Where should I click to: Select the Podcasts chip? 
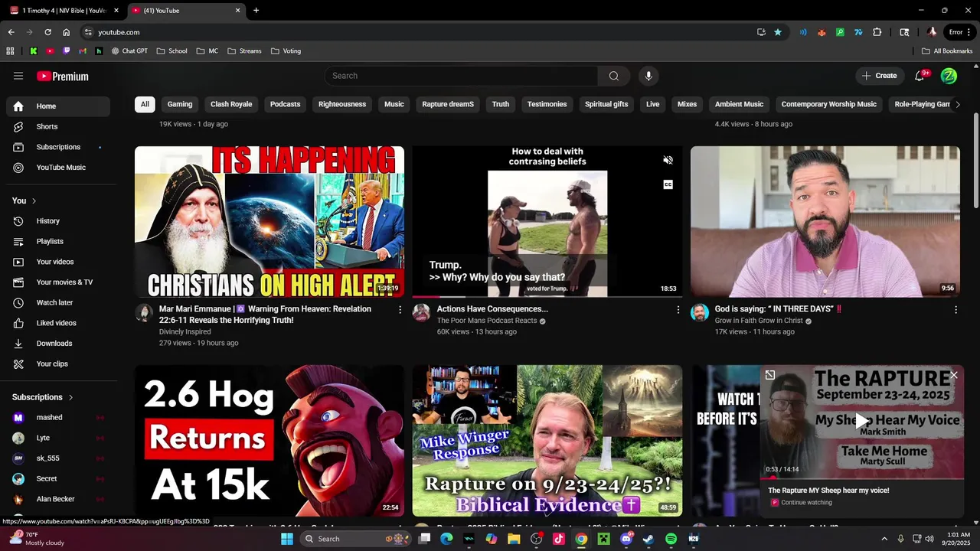click(x=285, y=104)
